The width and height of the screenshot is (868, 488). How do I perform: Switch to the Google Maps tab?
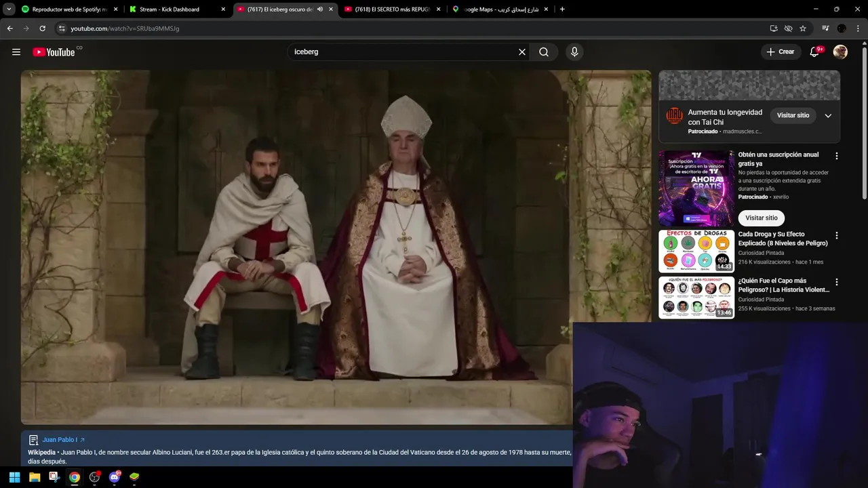click(500, 9)
